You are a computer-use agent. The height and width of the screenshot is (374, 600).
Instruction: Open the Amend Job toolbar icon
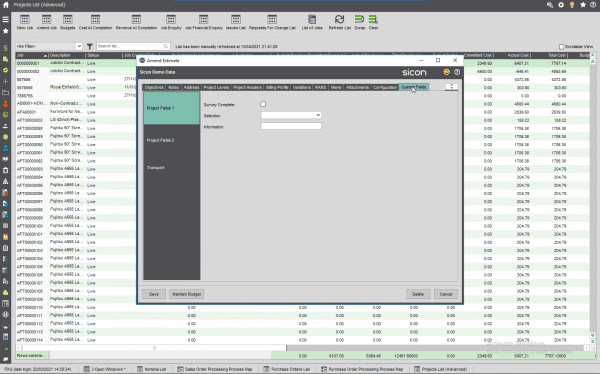click(x=47, y=22)
